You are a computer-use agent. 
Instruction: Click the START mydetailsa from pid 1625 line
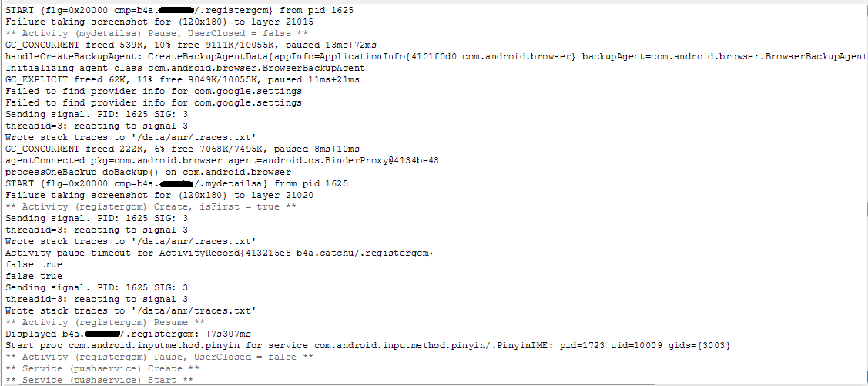(x=177, y=183)
